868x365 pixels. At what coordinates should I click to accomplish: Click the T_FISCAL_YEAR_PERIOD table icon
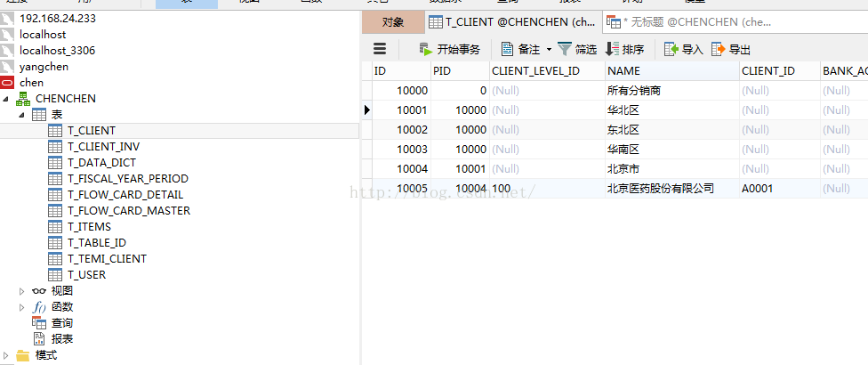55,179
